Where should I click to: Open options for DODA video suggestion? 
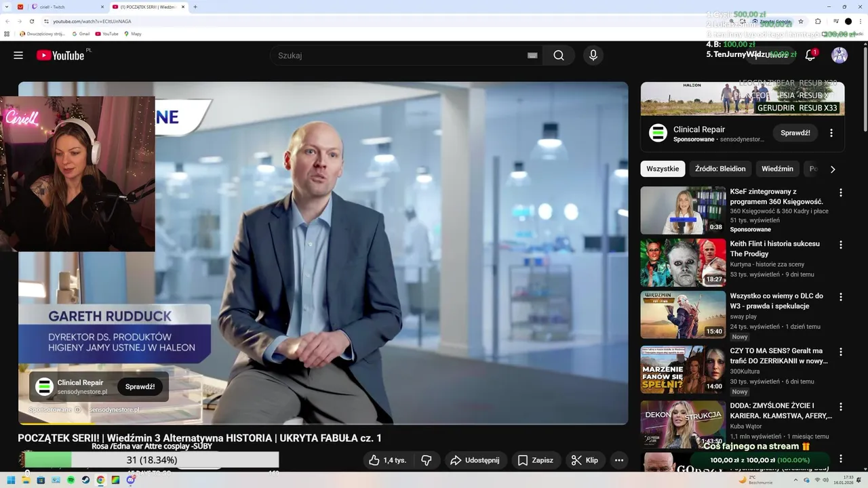(x=841, y=407)
